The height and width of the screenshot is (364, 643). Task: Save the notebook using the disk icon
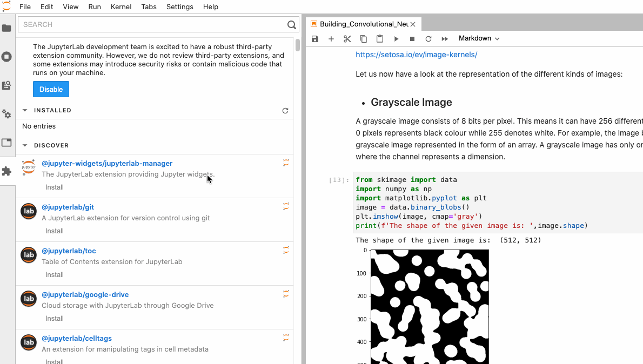(x=315, y=38)
